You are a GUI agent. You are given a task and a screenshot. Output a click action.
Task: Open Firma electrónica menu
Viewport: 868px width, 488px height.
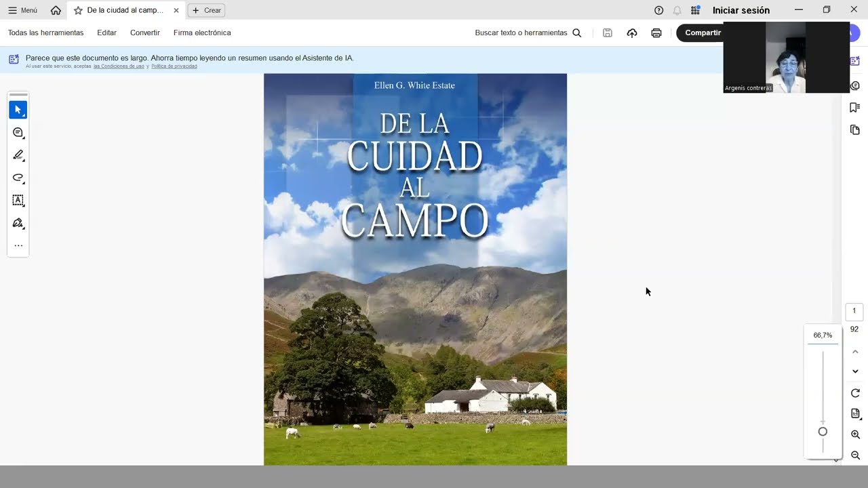202,33
